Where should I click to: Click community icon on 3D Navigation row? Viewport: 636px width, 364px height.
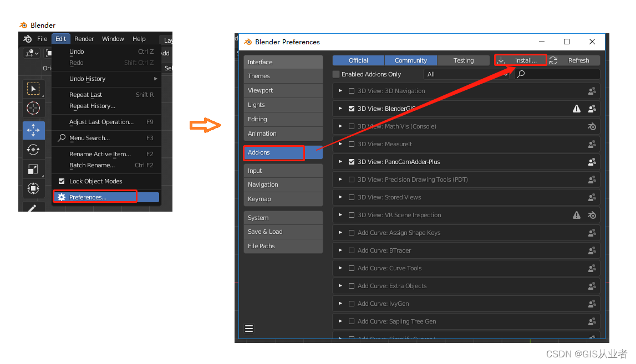[592, 91]
